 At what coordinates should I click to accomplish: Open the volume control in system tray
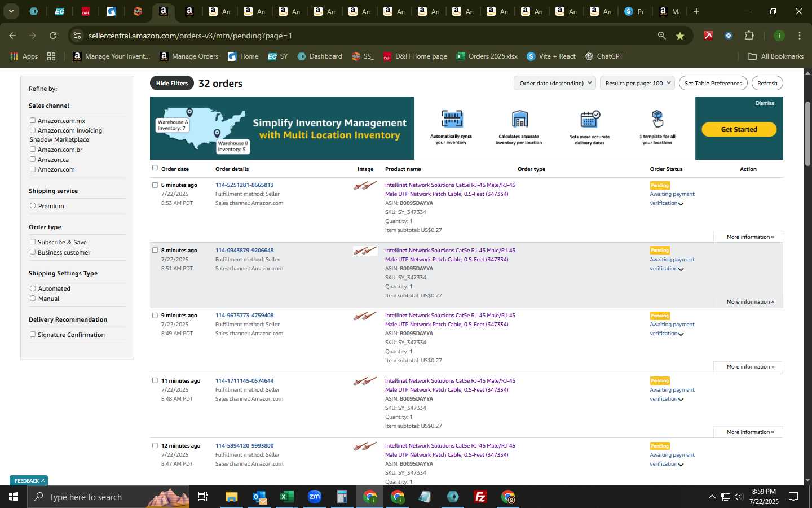point(739,497)
